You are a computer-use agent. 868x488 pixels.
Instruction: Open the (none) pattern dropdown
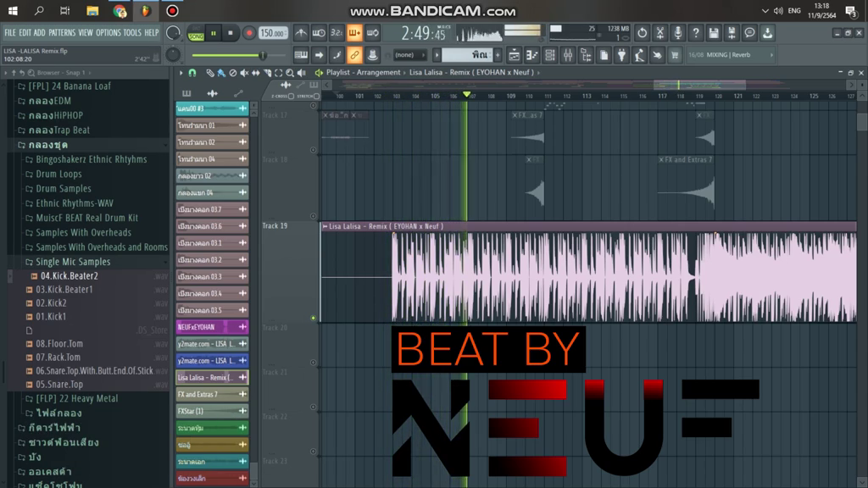(x=409, y=55)
